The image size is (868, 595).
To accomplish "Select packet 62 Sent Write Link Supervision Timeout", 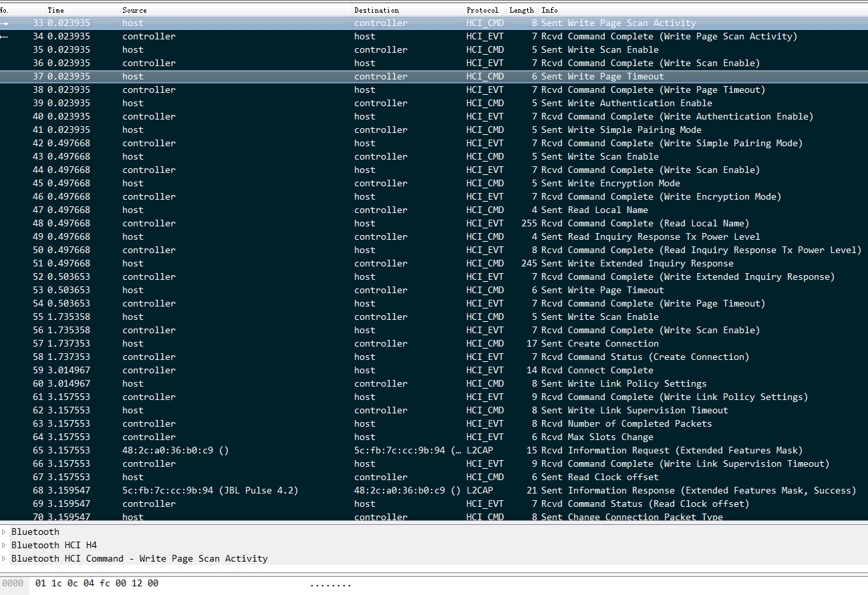I will [x=434, y=411].
